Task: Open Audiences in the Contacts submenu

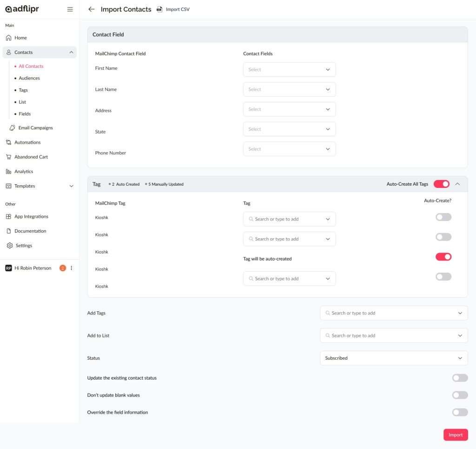Action: tap(29, 78)
